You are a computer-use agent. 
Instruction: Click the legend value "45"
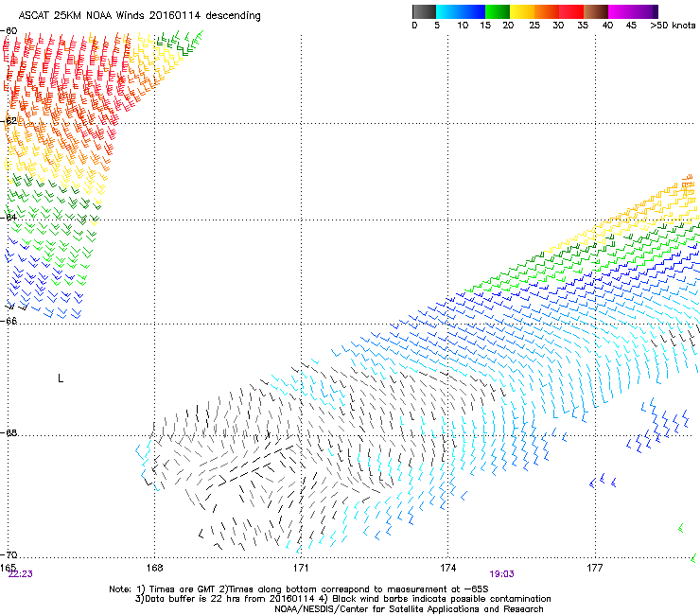pos(631,26)
